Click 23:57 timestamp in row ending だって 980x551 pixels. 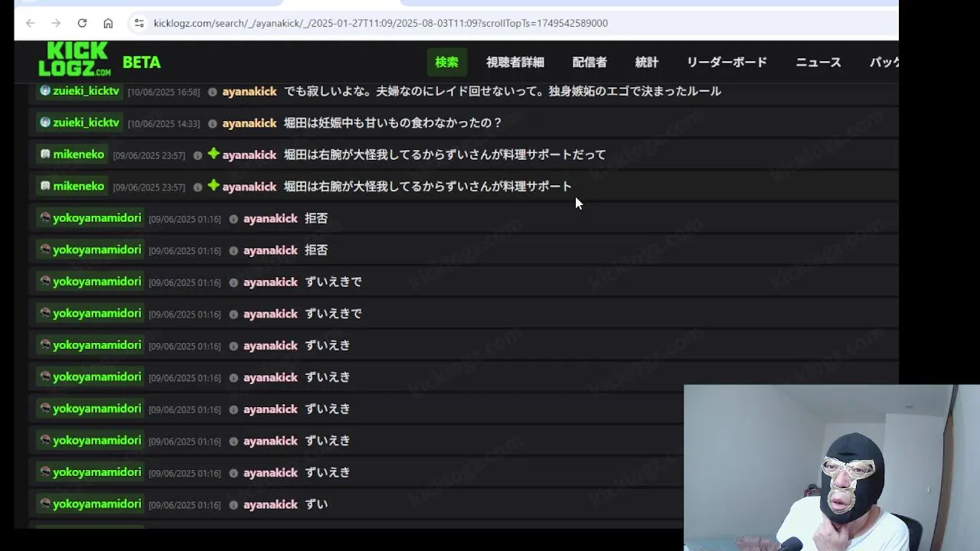point(149,155)
